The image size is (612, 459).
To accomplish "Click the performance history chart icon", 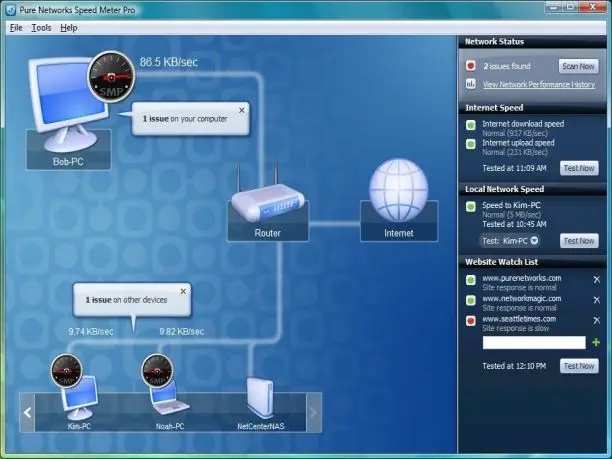I will click(471, 84).
